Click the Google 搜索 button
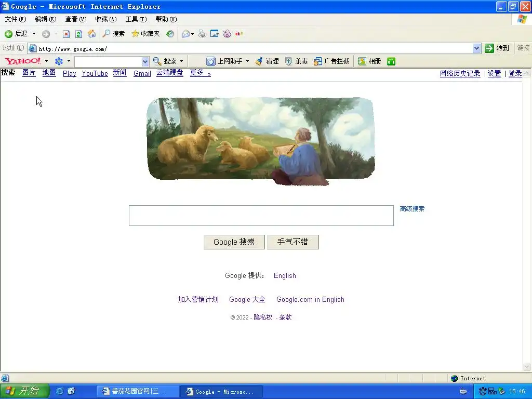This screenshot has width=532, height=399. tap(234, 242)
